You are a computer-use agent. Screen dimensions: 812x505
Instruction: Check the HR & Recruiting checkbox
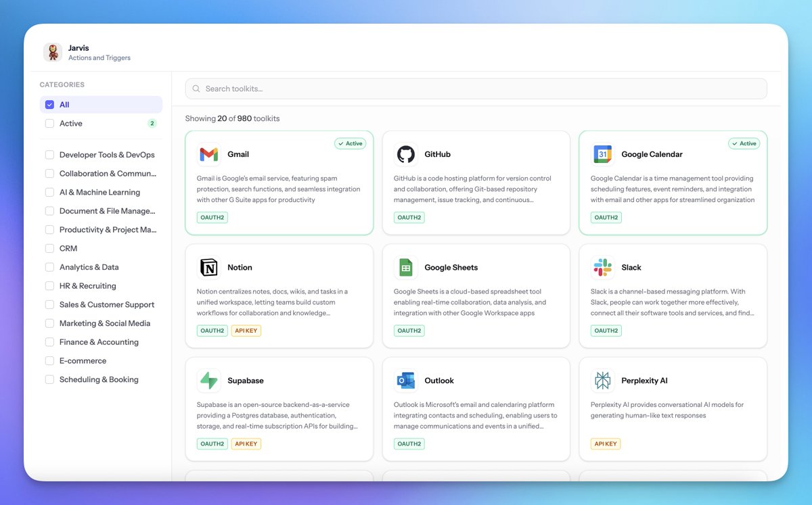pyautogui.click(x=49, y=286)
